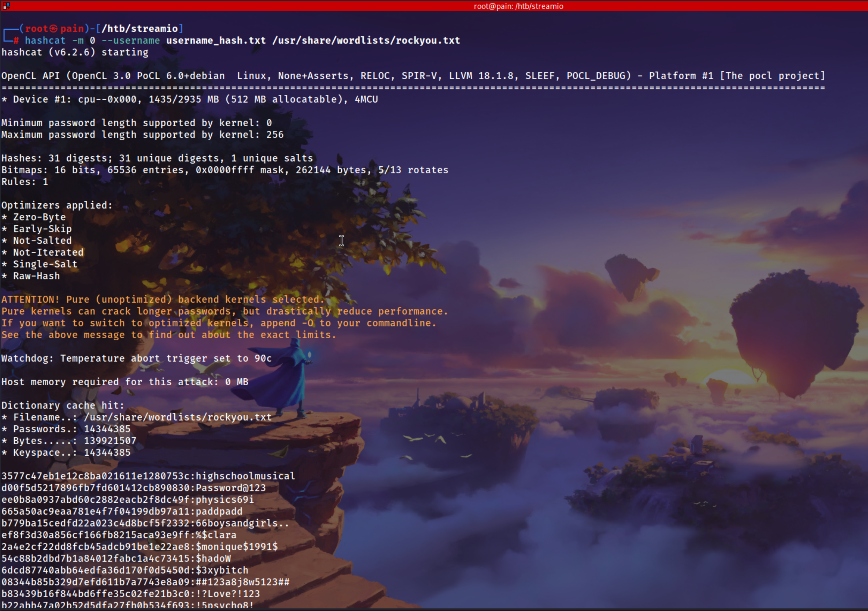Image resolution: width=868 pixels, height=611 pixels.
Task: Click the 'hashcat' command word
Action: point(45,40)
